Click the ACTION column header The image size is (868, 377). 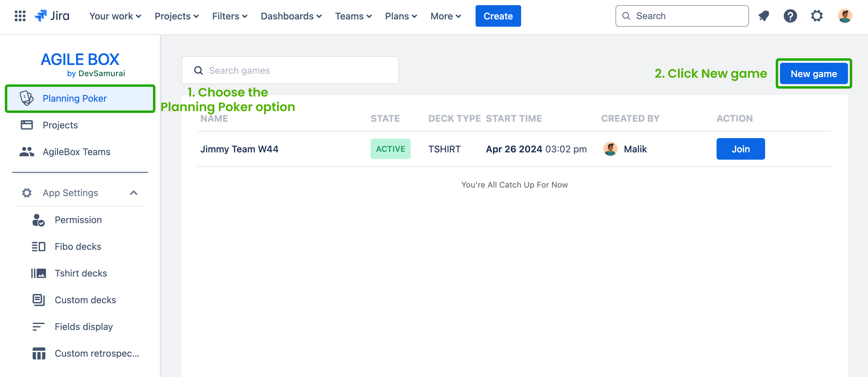click(x=734, y=118)
